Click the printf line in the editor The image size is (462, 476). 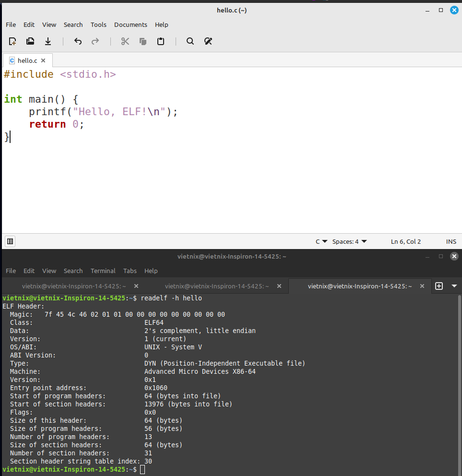point(103,112)
